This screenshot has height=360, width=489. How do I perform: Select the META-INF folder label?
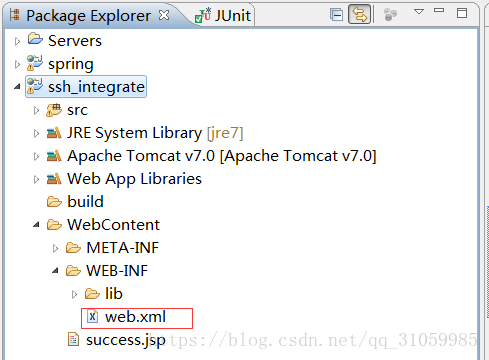click(x=123, y=248)
